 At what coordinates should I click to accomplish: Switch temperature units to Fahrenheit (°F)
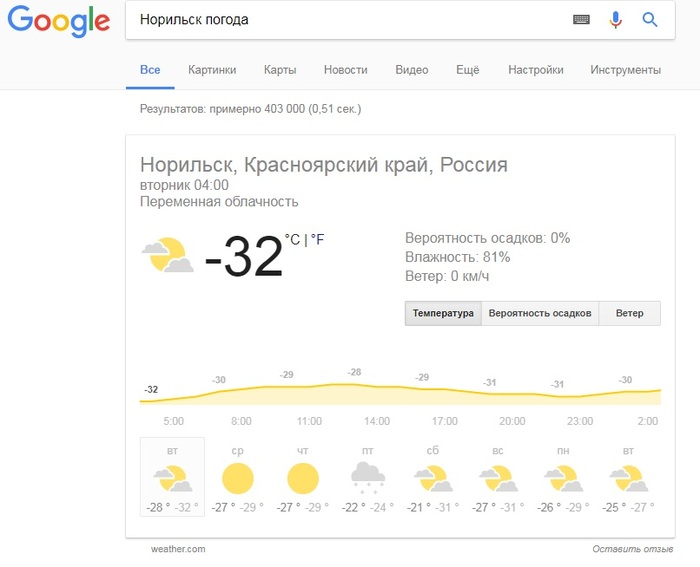318,239
